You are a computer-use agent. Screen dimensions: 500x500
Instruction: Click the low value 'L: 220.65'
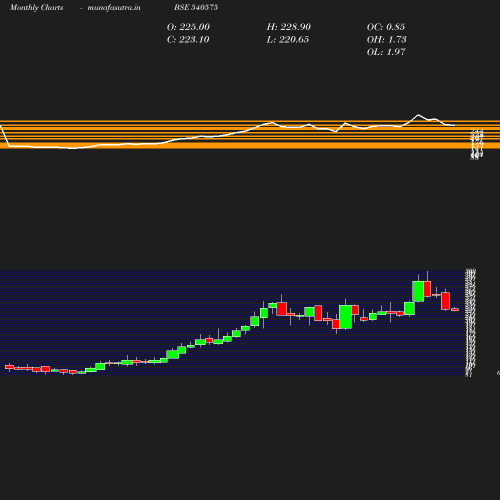point(287,40)
